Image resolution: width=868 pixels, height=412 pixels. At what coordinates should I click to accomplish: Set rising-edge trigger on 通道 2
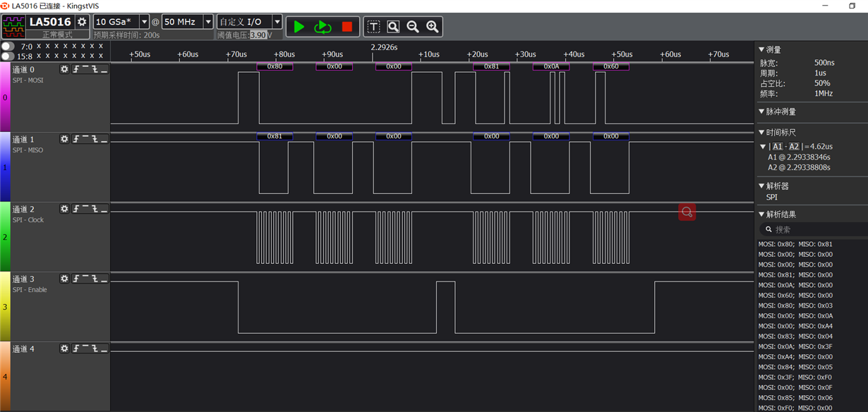pos(76,209)
